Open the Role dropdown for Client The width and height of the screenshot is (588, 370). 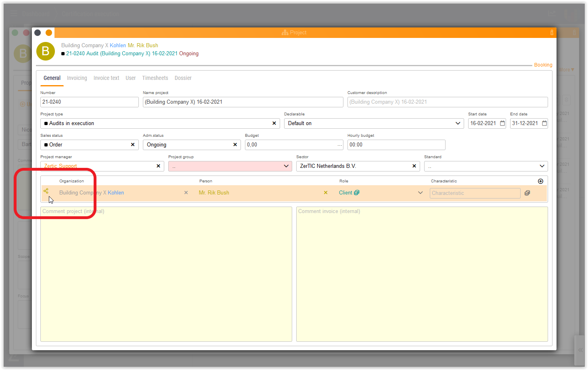point(420,193)
